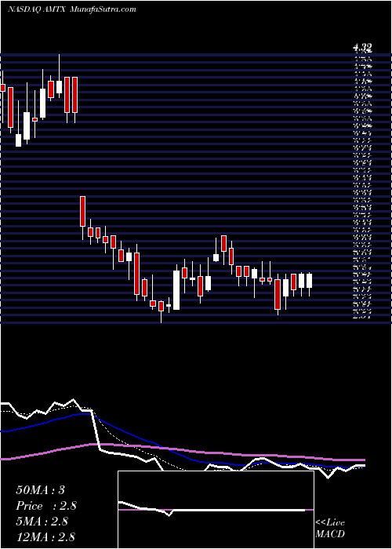
Task: Click the 4.32 top price label
Action: [x=362, y=48]
